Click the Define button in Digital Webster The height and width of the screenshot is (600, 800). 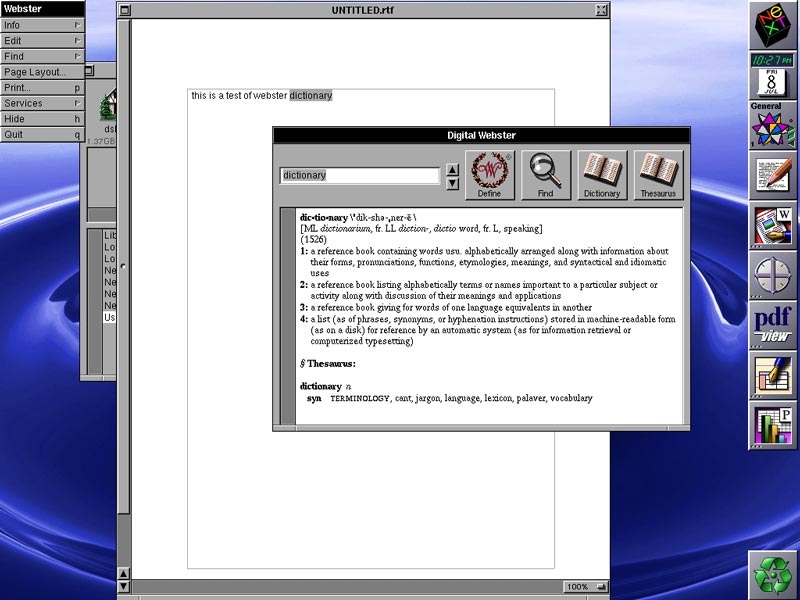(490, 175)
